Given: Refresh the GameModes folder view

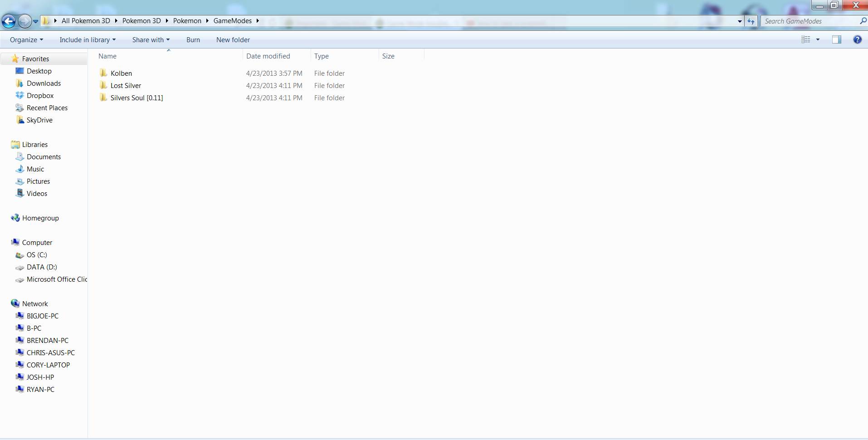Looking at the screenshot, I should coord(751,21).
